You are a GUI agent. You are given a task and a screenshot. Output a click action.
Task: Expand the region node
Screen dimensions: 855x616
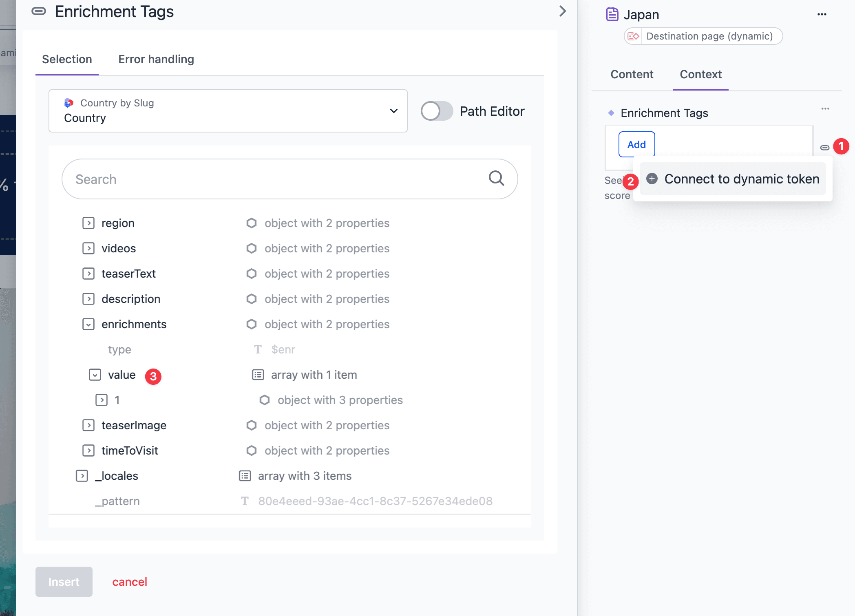[x=88, y=223]
